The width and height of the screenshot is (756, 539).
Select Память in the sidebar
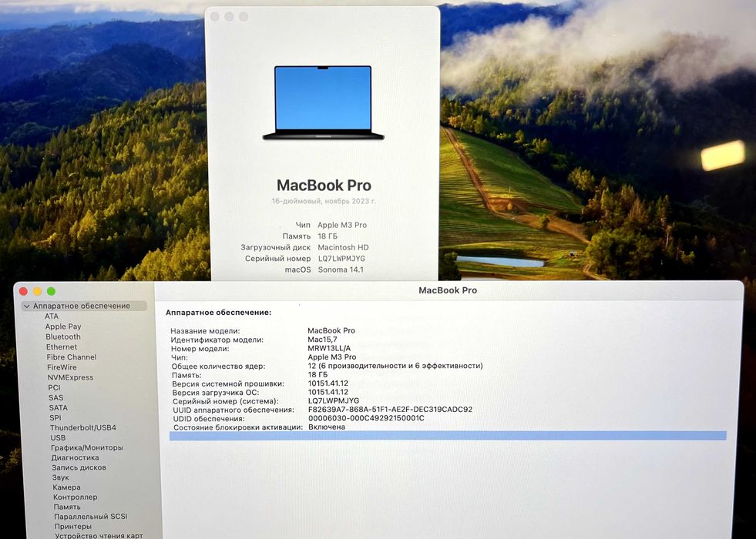pyautogui.click(x=67, y=507)
